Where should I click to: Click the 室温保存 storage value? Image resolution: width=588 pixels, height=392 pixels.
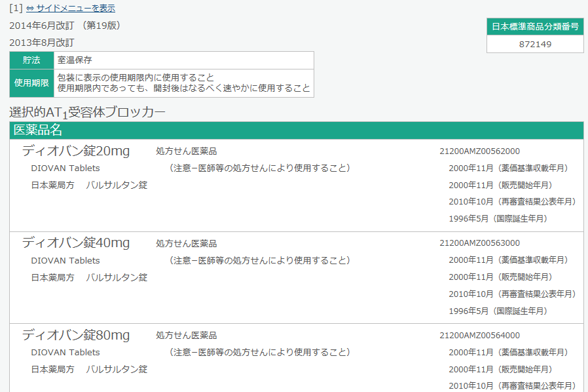[75, 60]
